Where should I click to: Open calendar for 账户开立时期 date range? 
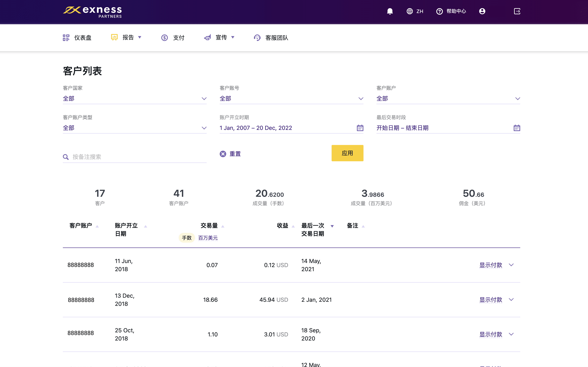(360, 128)
